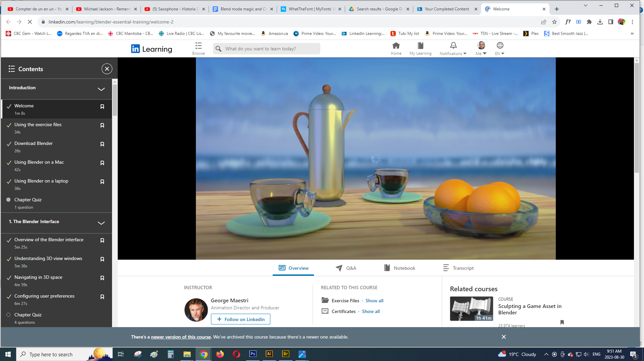Image resolution: width=644 pixels, height=361 pixels.
Task: Save the Sculpting a Game Asset course
Action: click(562, 322)
